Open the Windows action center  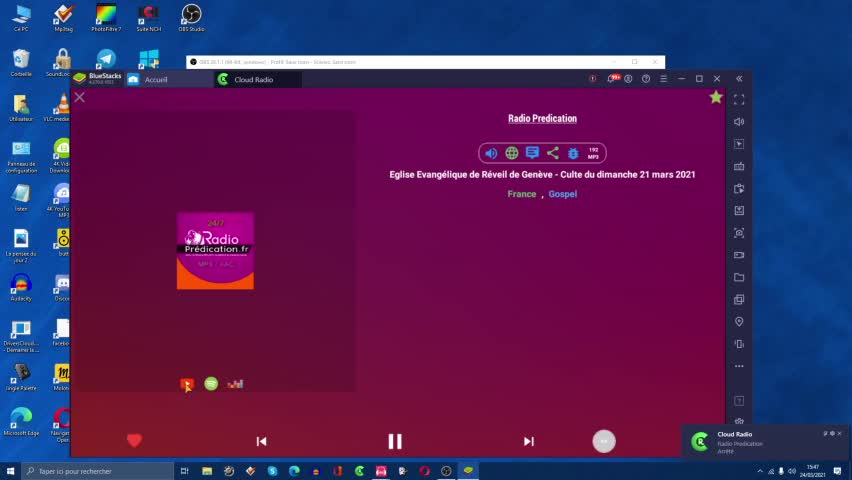[837, 471]
